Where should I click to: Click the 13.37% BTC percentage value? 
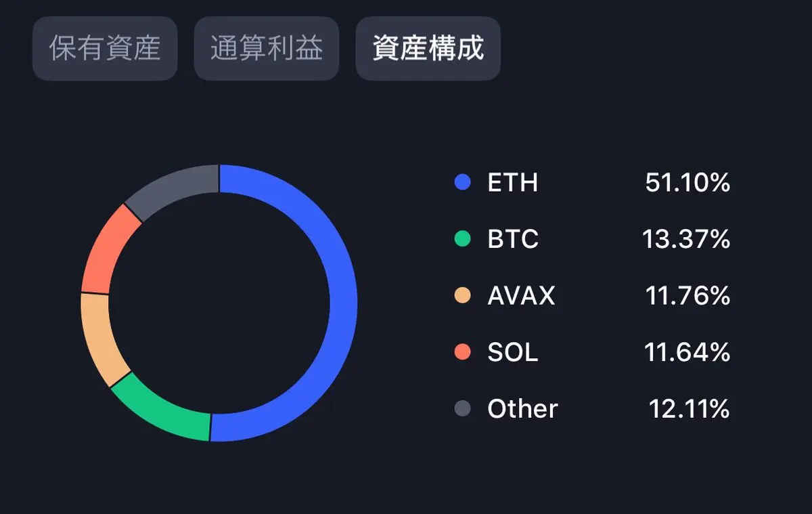click(x=686, y=238)
